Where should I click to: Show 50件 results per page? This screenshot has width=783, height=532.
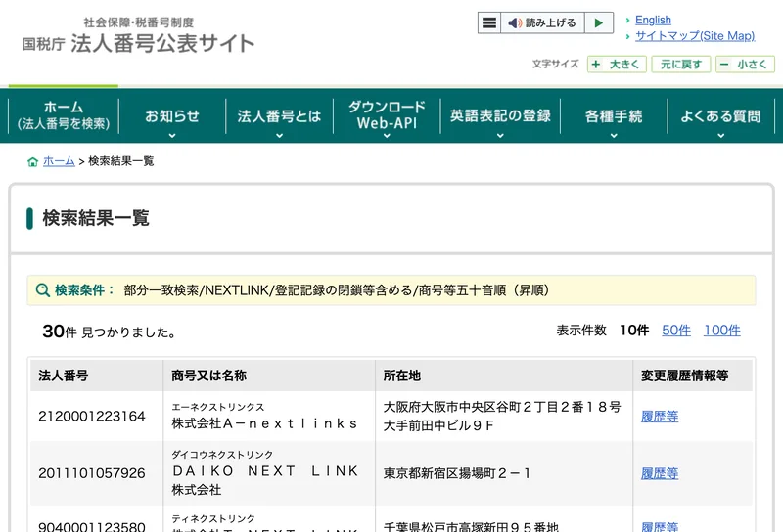(676, 331)
